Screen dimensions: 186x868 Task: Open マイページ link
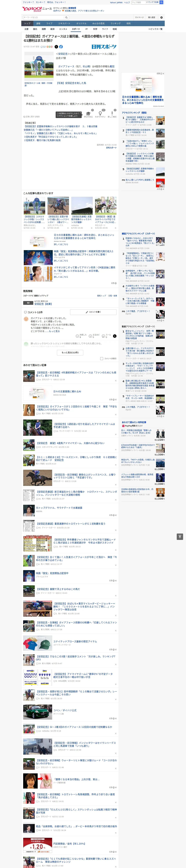pos(139,18)
